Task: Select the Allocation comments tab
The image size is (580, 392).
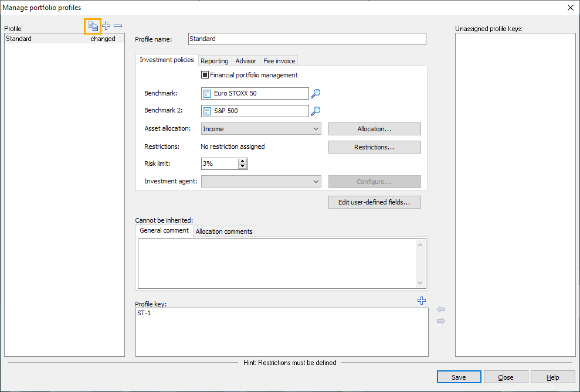Action: coord(224,231)
